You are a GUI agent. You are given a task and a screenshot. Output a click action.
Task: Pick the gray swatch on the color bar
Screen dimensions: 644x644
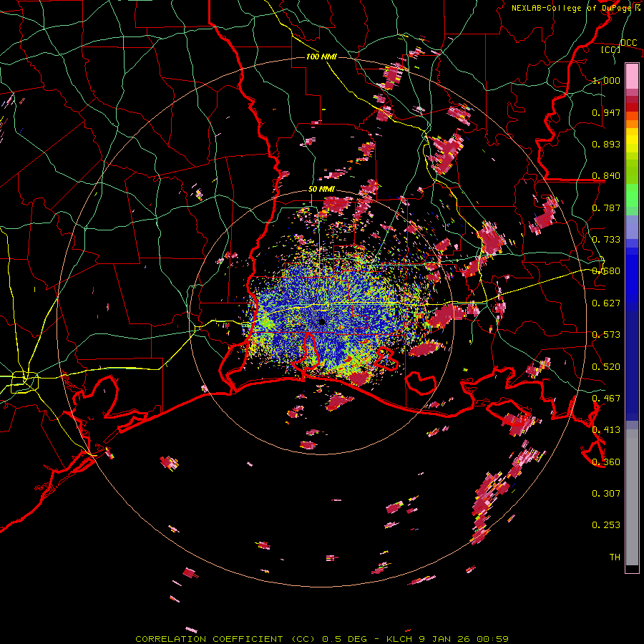coord(632,497)
